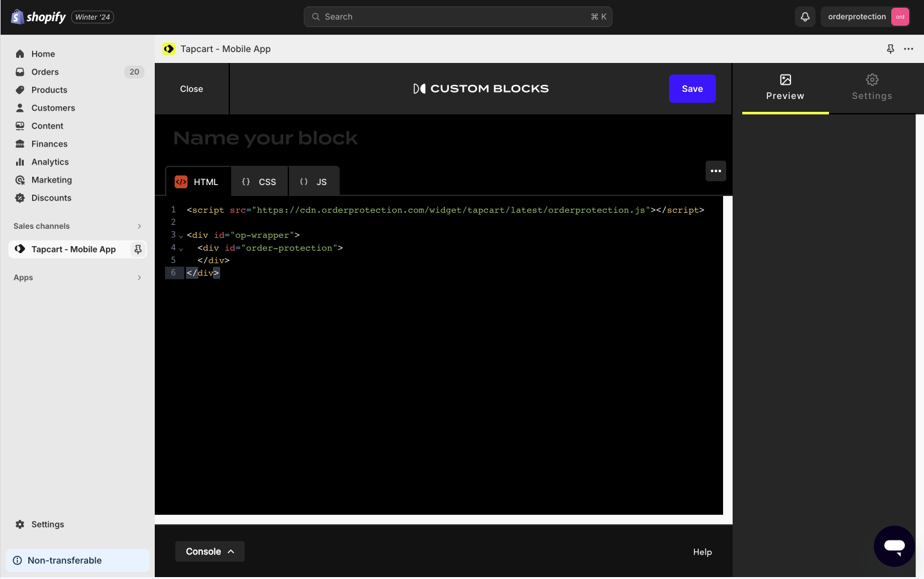The image size is (924, 579).
Task: Click the Orders count badge 20
Action: [x=134, y=72]
